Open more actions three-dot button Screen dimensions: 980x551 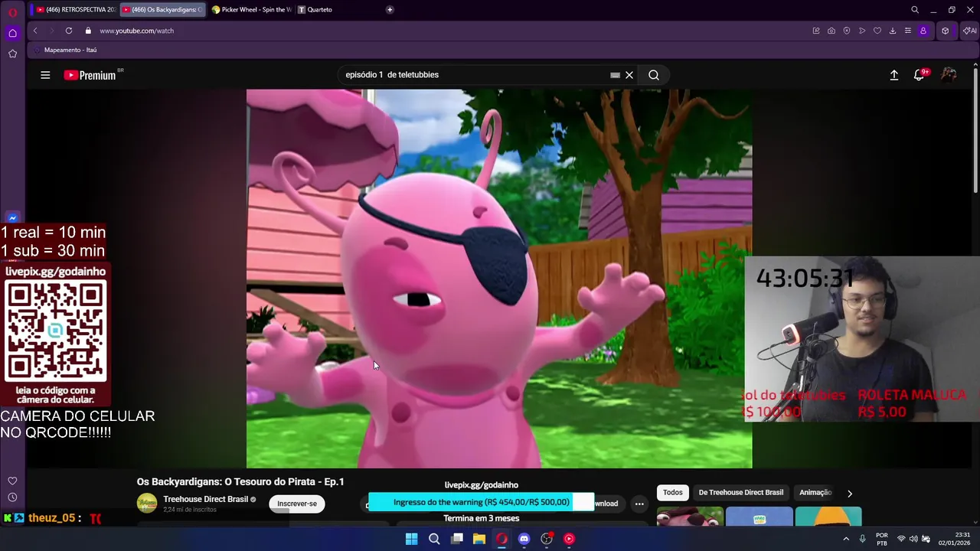(639, 504)
